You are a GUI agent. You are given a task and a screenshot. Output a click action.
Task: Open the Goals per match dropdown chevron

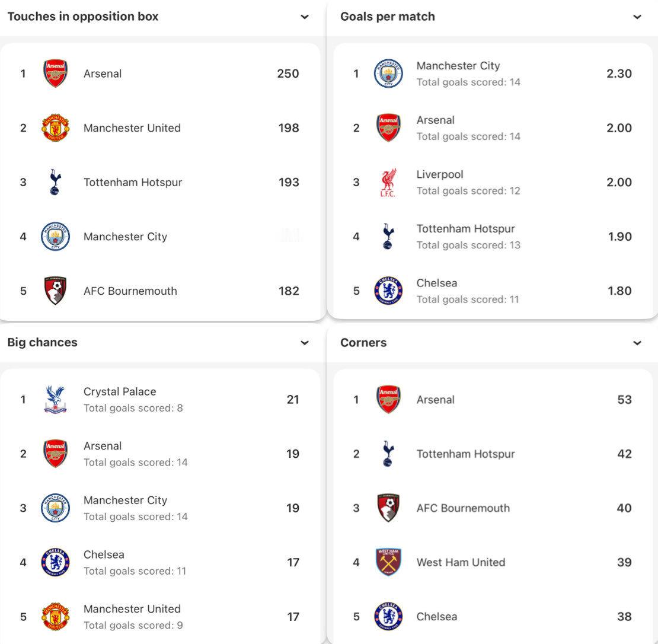(637, 17)
